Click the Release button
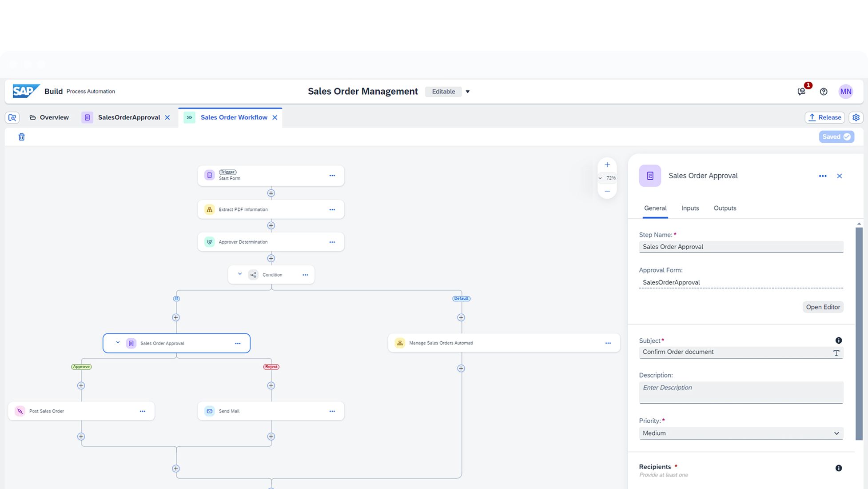Screen dimensions: 868x489 coord(824,117)
